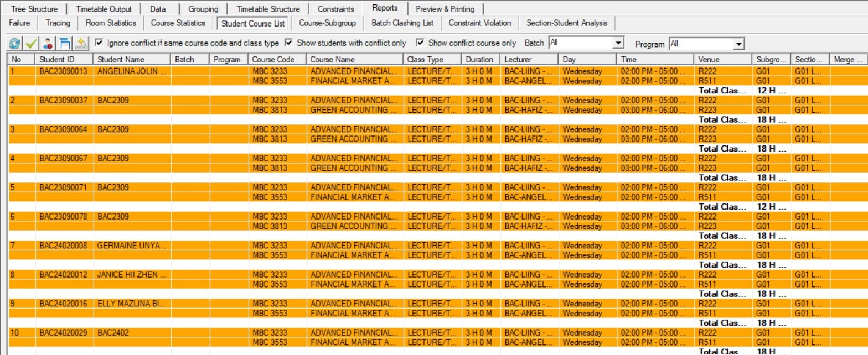Image resolution: width=868 pixels, height=355 pixels.
Task: Switch to the Tree Structure tab
Action: click(x=34, y=9)
